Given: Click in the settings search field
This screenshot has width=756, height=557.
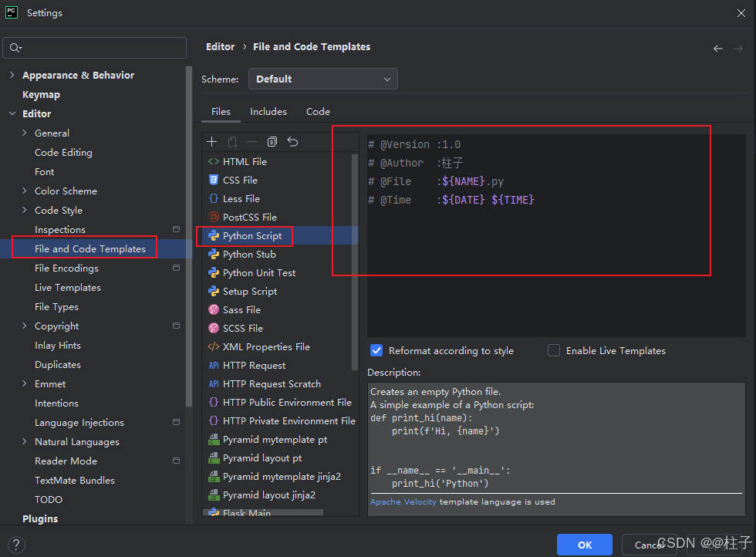Looking at the screenshot, I should pos(94,47).
